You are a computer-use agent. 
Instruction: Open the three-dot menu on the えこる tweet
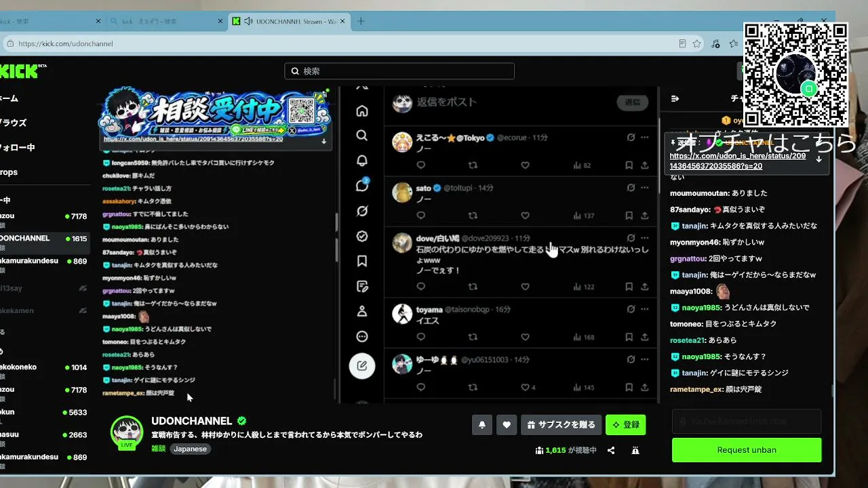tap(644, 138)
